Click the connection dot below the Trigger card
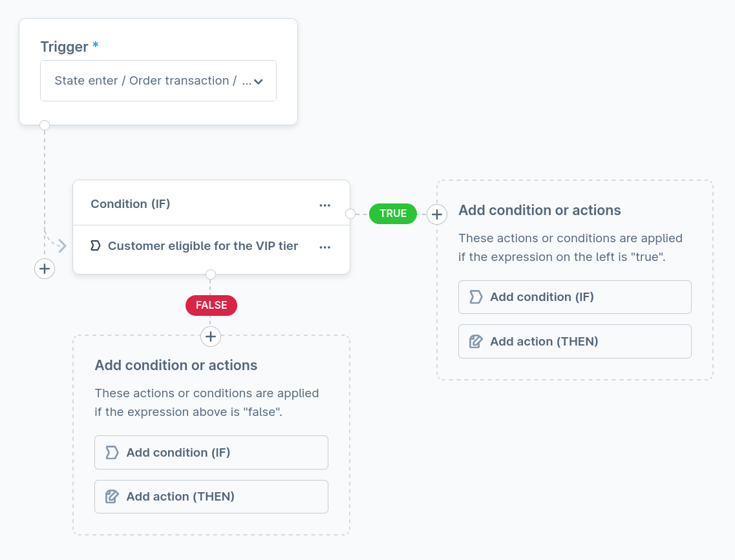735x560 pixels. click(x=45, y=125)
